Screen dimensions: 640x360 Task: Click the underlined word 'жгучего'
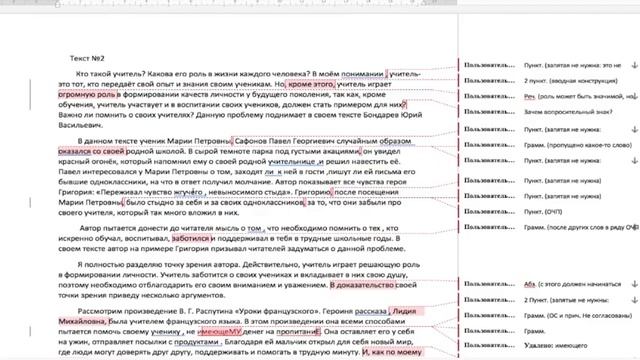pyautogui.click(x=188, y=192)
